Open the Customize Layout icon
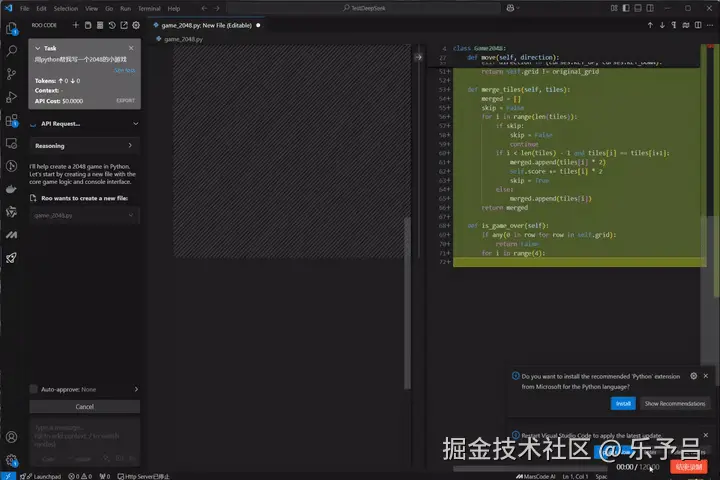Viewport: 720px width, 480px height. 614,8
